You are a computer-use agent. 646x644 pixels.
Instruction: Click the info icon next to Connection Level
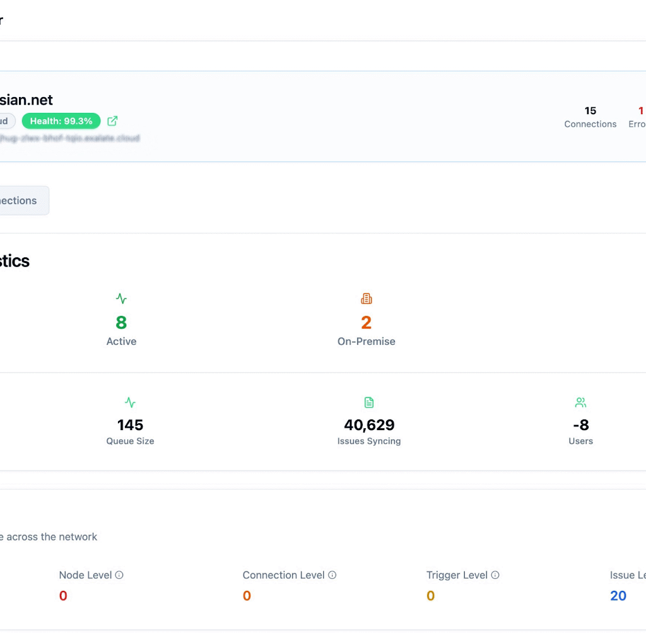pyautogui.click(x=332, y=575)
